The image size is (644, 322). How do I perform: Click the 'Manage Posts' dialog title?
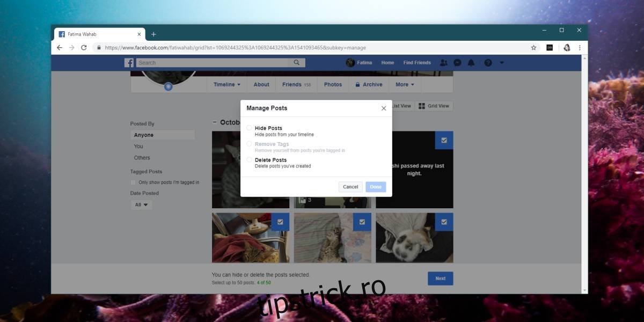click(267, 108)
